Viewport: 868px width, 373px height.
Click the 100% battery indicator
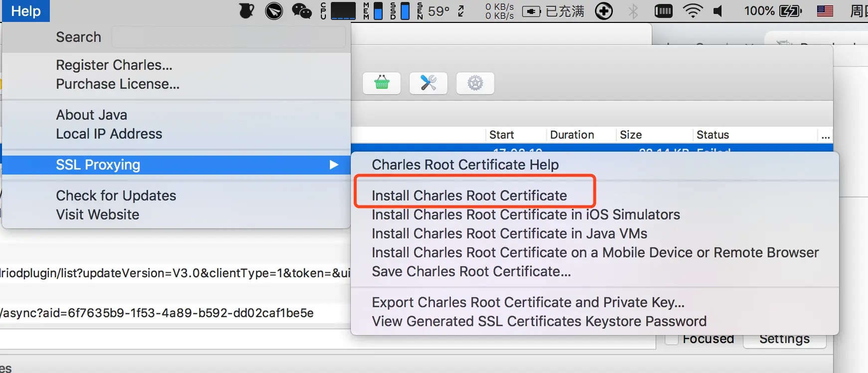click(x=773, y=11)
